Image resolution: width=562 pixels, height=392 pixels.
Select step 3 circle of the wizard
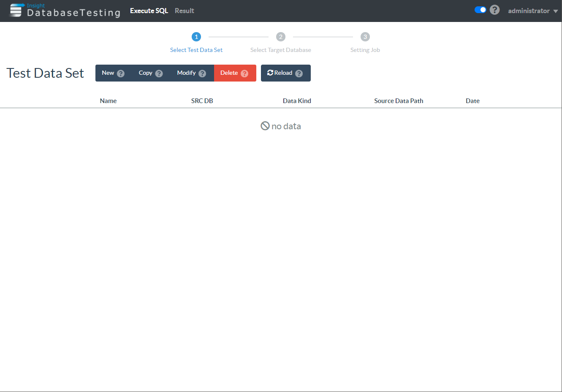tap(365, 37)
